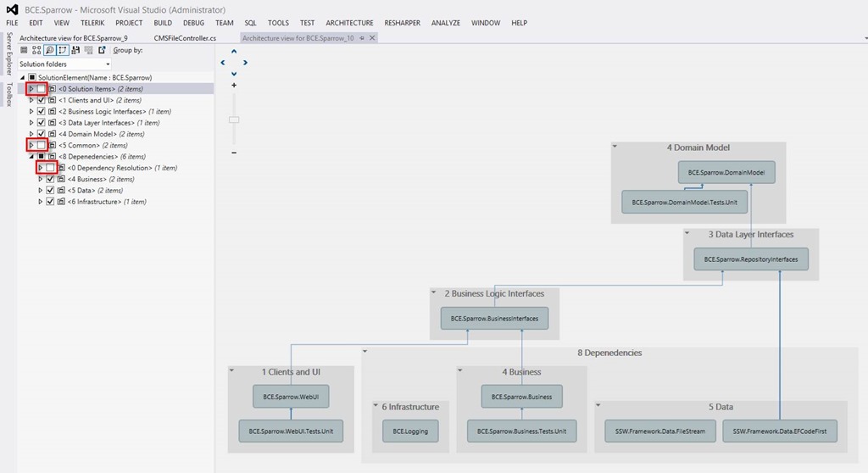This screenshot has height=473, width=868.
Task: Zoom out with the minus button
Action: tap(234, 153)
